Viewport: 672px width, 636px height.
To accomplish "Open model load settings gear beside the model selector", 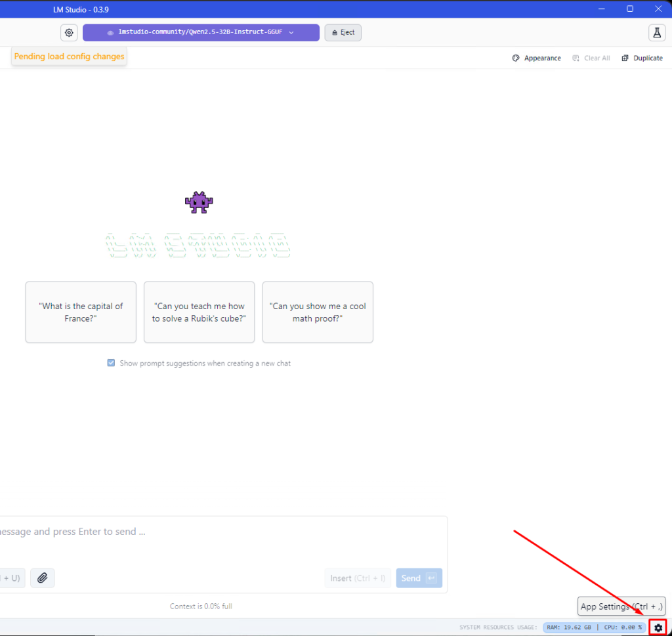I will (x=69, y=33).
